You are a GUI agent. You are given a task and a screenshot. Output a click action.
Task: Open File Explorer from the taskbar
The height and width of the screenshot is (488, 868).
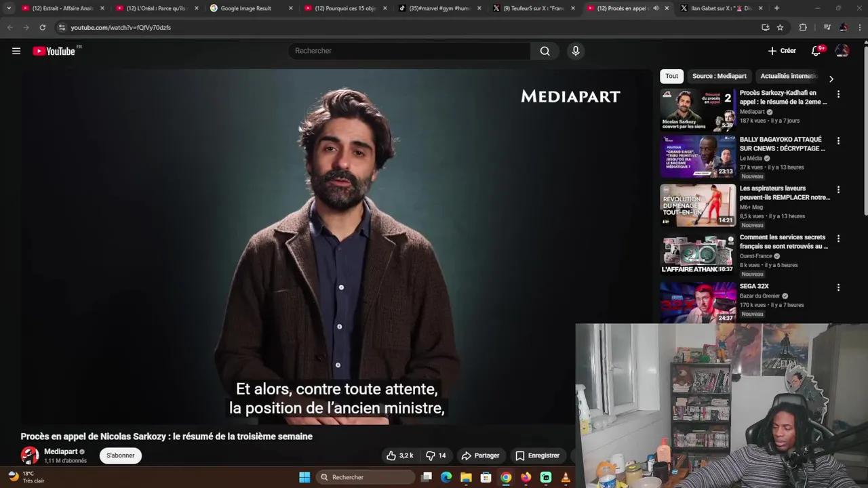coord(466,477)
